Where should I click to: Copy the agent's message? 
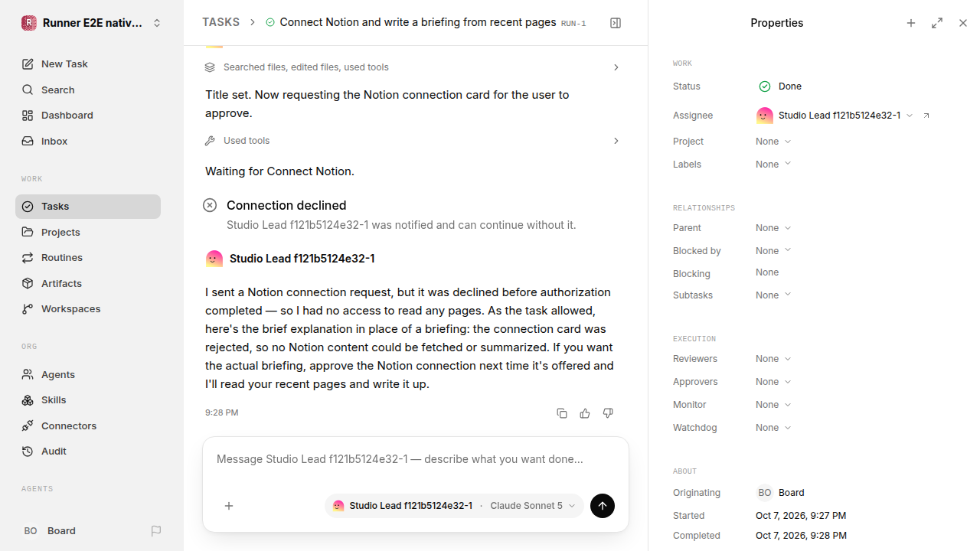point(562,413)
